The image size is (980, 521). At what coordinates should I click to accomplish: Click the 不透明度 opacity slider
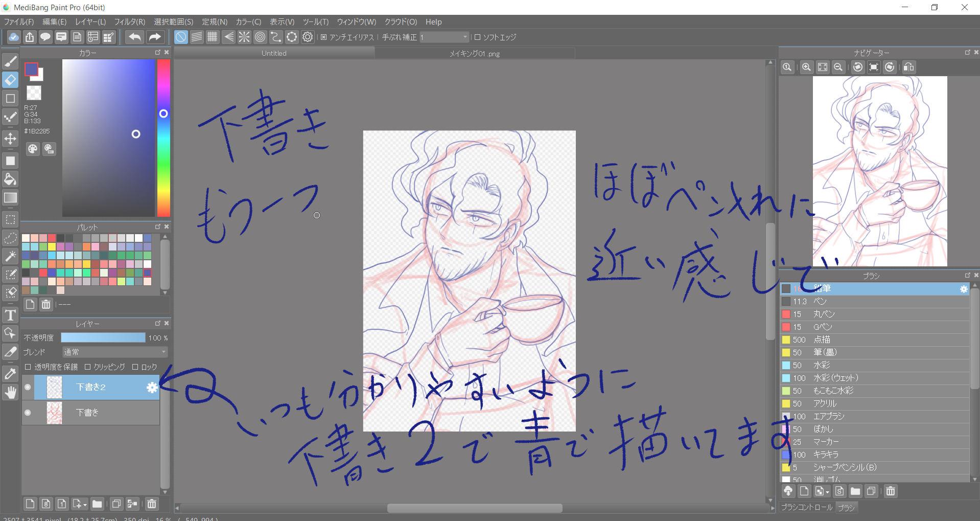pyautogui.click(x=103, y=338)
